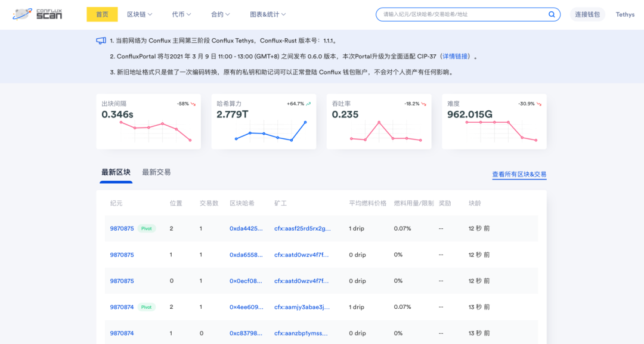Image resolution: width=644 pixels, height=344 pixels.
Task: Focus the epoch/hash/address search field
Action: pos(462,14)
